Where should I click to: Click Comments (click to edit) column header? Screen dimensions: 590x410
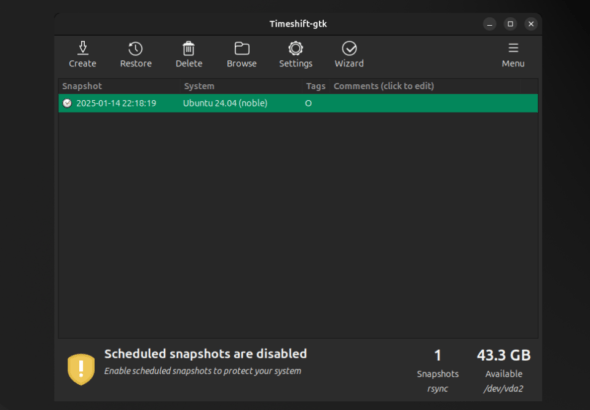(425, 86)
